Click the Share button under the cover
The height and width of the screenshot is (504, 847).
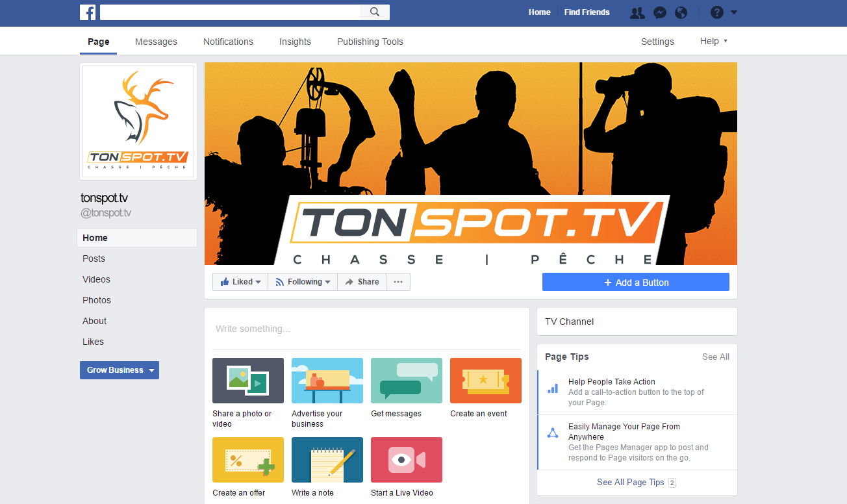pos(362,282)
